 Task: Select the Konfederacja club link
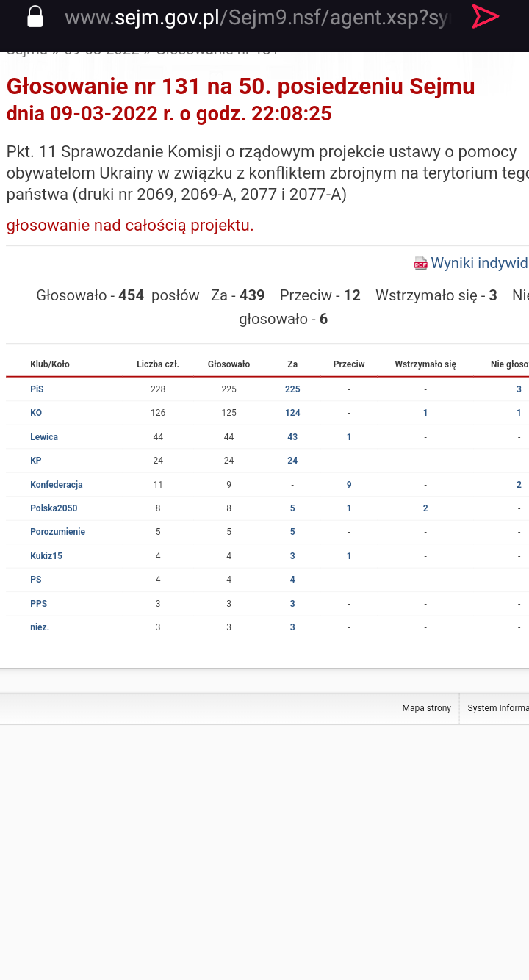tap(57, 485)
